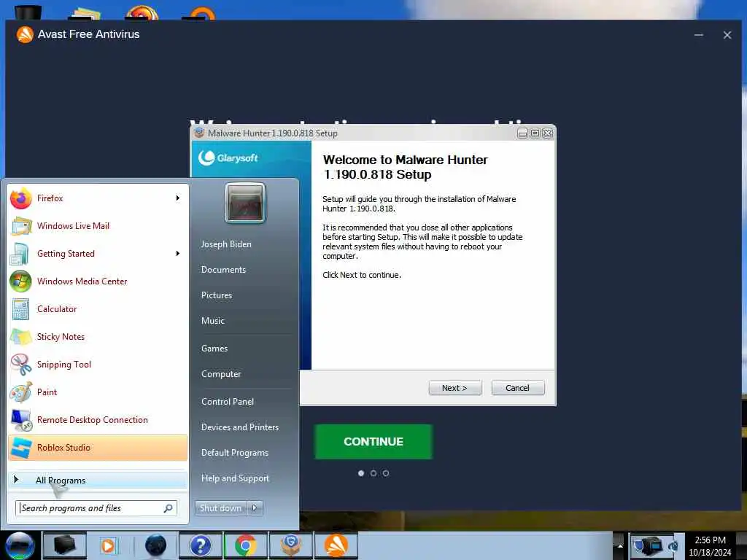Open Sticky Notes icon
Viewport: 747px width, 560px height.
(x=21, y=337)
